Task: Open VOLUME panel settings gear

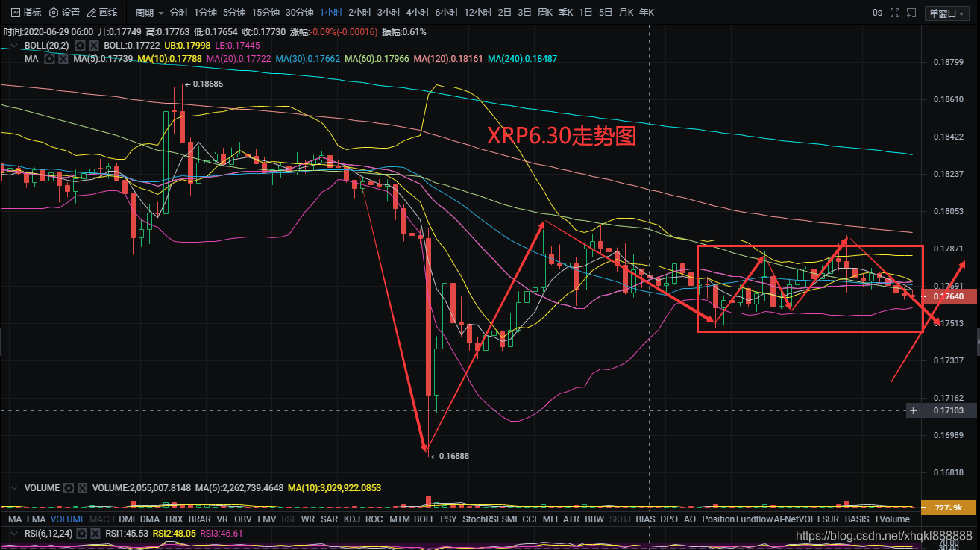Action: (69, 488)
